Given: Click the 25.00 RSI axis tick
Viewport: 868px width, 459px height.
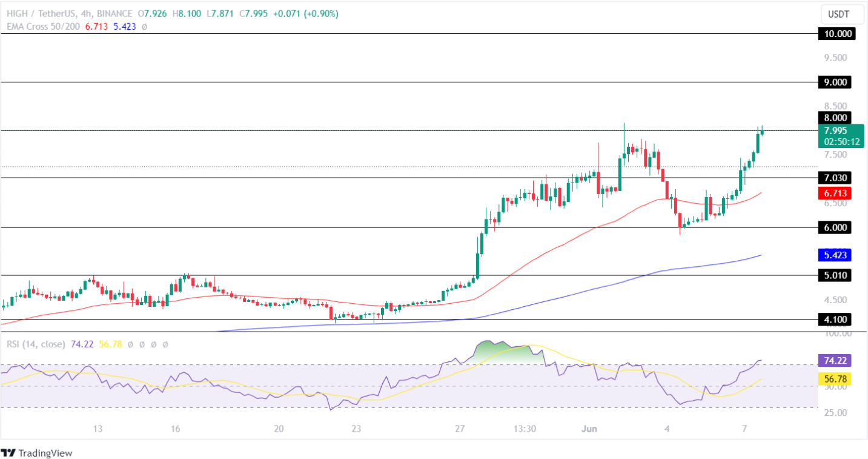Looking at the screenshot, I should point(835,413).
